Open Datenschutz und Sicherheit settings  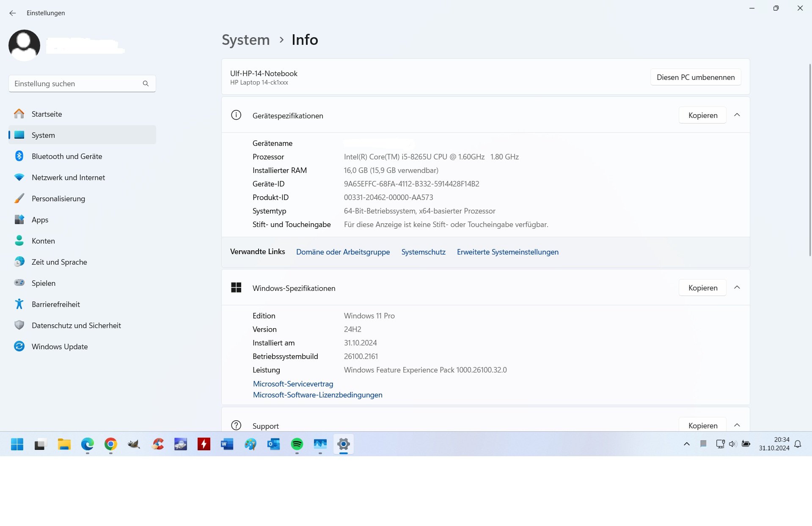coord(82,325)
